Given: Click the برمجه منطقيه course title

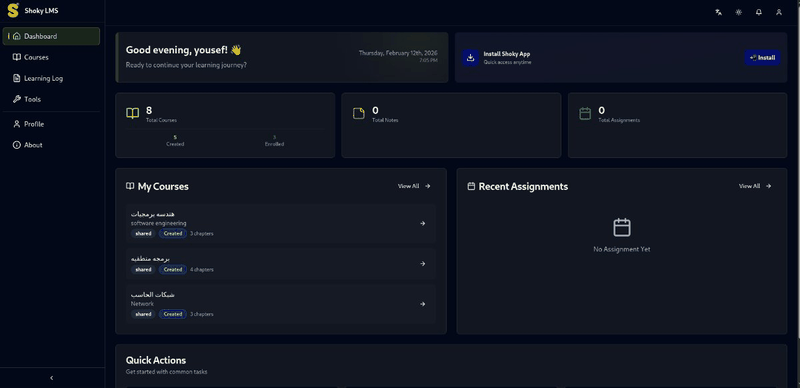Looking at the screenshot, I should pyautogui.click(x=150, y=258).
